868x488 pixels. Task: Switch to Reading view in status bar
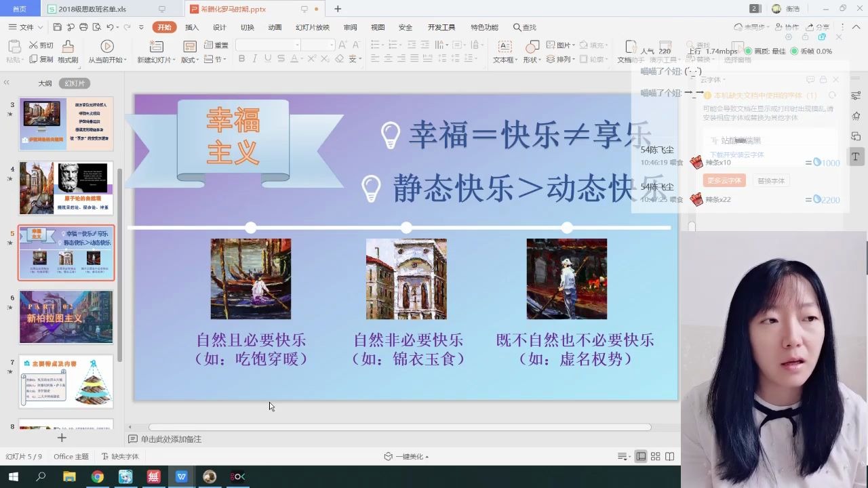click(669, 457)
